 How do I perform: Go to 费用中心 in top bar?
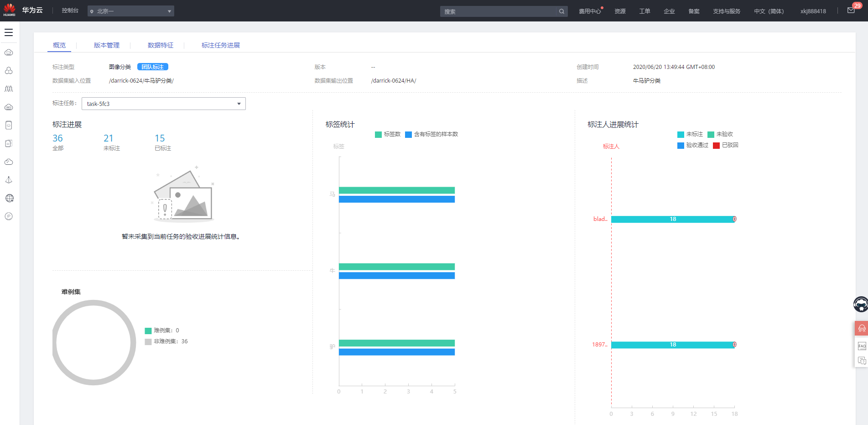tap(590, 11)
